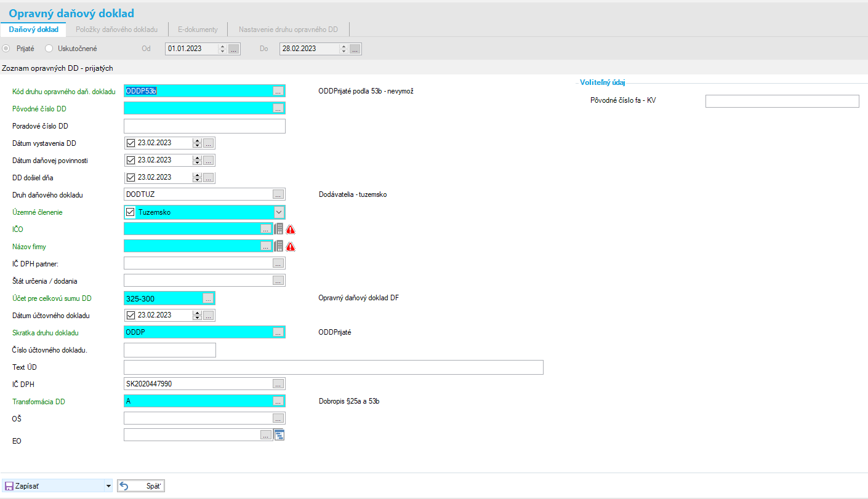Select the Uskutočnené radio button
868x499 pixels.
click(x=49, y=48)
